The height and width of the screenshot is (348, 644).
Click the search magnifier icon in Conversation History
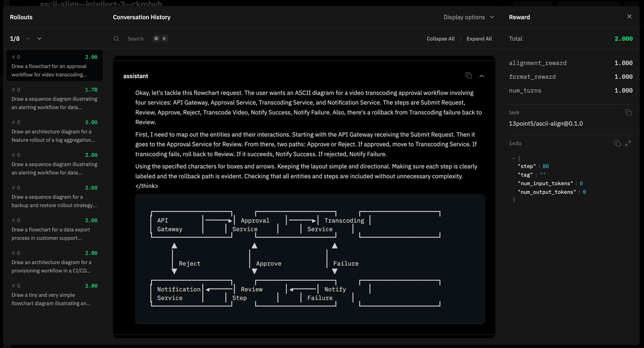116,38
